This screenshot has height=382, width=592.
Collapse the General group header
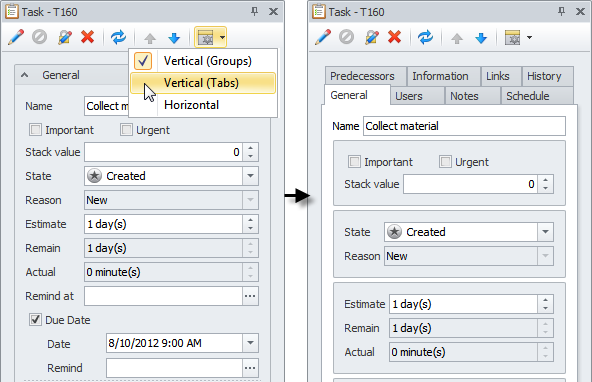(x=25, y=75)
